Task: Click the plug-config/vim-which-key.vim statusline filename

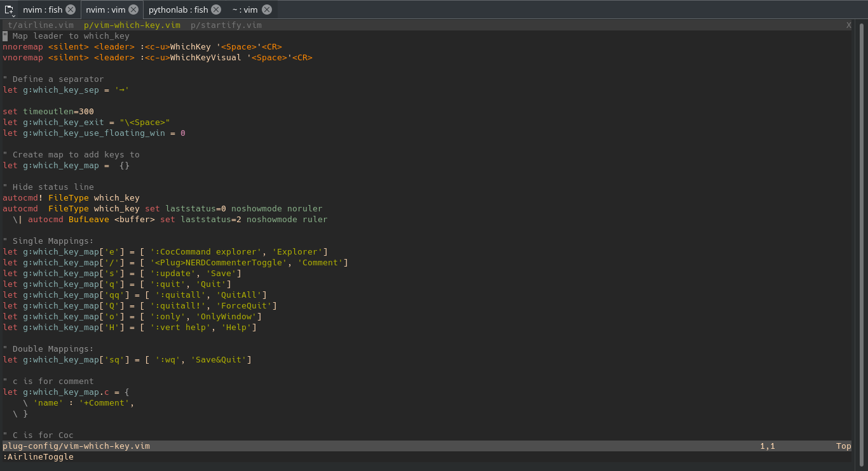Action: click(x=76, y=446)
